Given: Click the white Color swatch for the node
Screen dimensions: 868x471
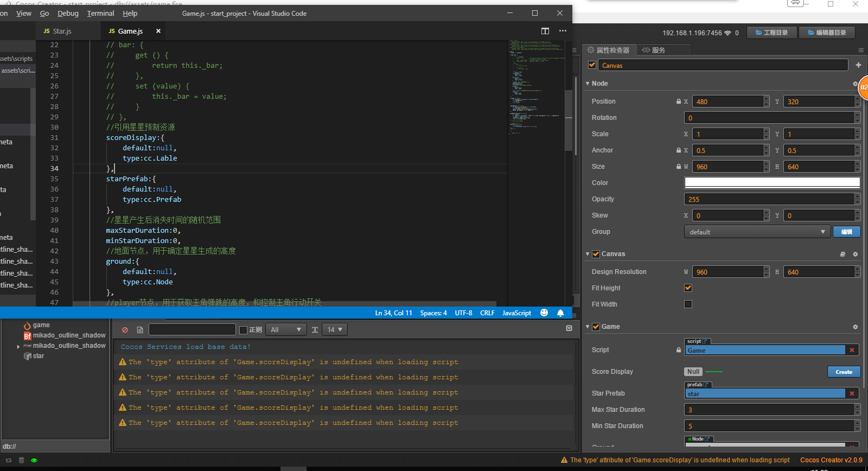Looking at the screenshot, I should [772, 183].
